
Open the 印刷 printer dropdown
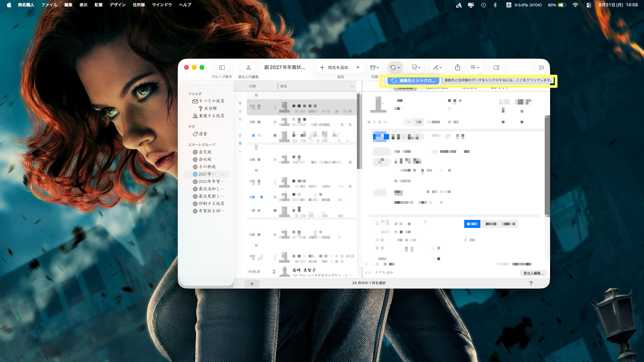[x=374, y=67]
